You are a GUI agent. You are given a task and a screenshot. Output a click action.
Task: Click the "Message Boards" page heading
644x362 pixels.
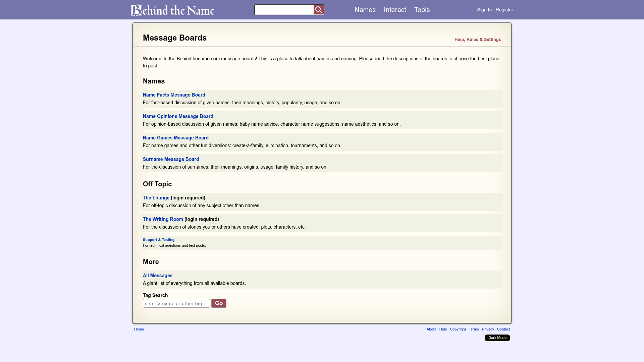[x=175, y=38]
